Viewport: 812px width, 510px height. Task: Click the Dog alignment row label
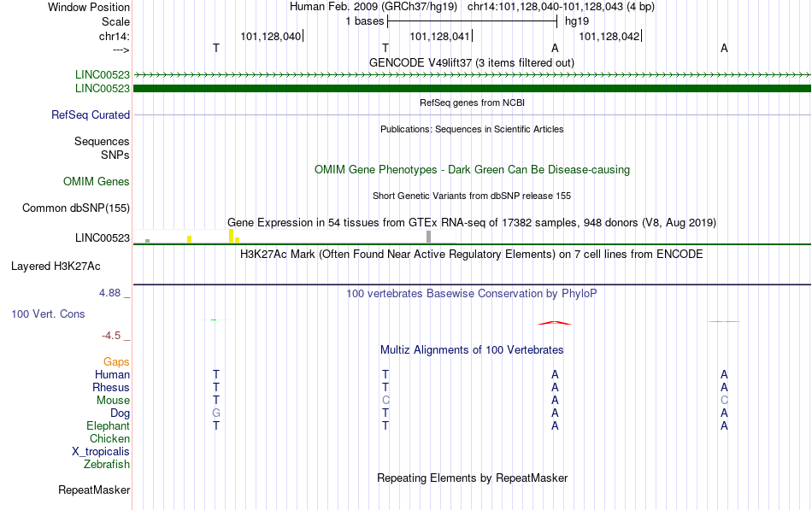pyautogui.click(x=120, y=413)
